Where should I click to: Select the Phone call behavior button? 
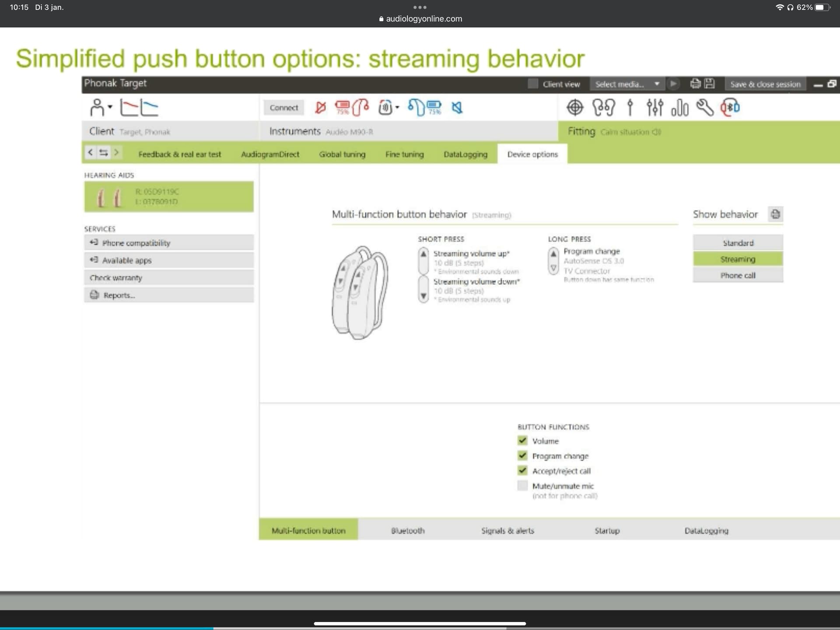coord(738,275)
